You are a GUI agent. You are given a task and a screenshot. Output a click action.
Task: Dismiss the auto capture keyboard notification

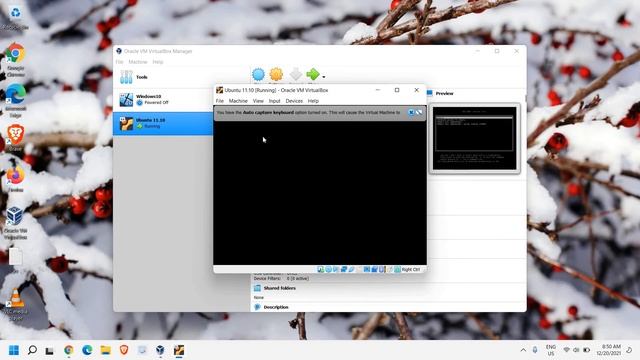coord(411,112)
